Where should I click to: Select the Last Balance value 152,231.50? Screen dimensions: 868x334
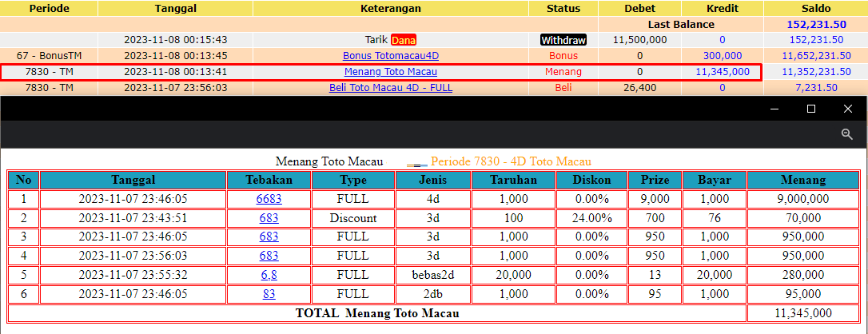816,24
